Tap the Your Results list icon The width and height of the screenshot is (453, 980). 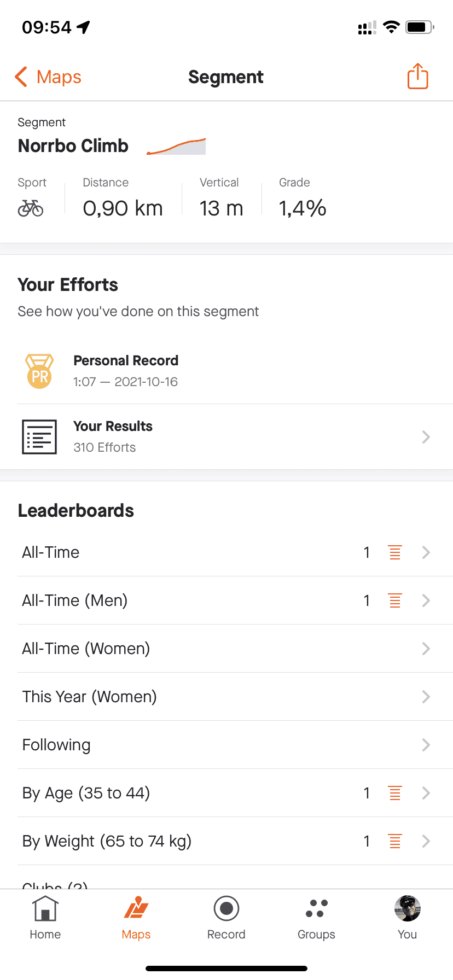click(39, 437)
